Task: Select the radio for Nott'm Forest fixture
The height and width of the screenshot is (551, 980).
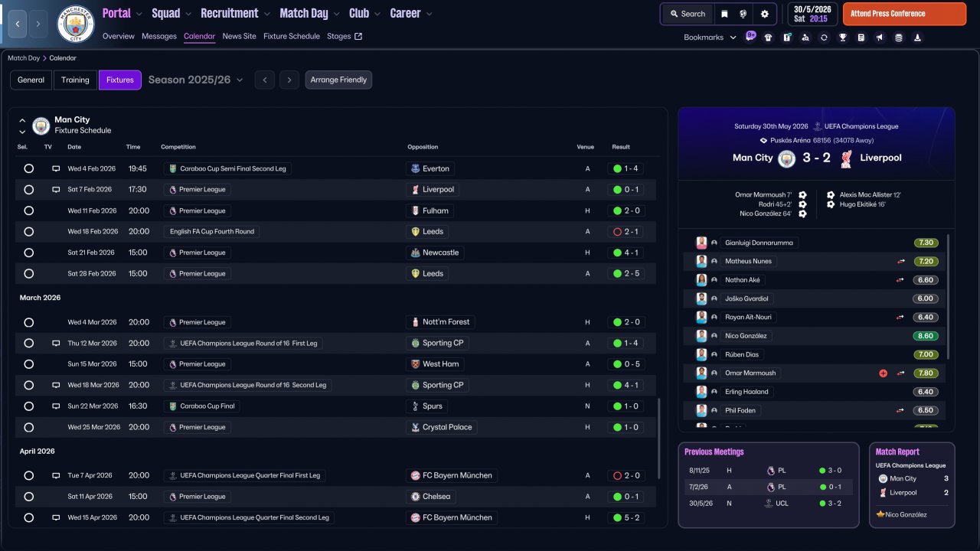Action: pos(28,322)
